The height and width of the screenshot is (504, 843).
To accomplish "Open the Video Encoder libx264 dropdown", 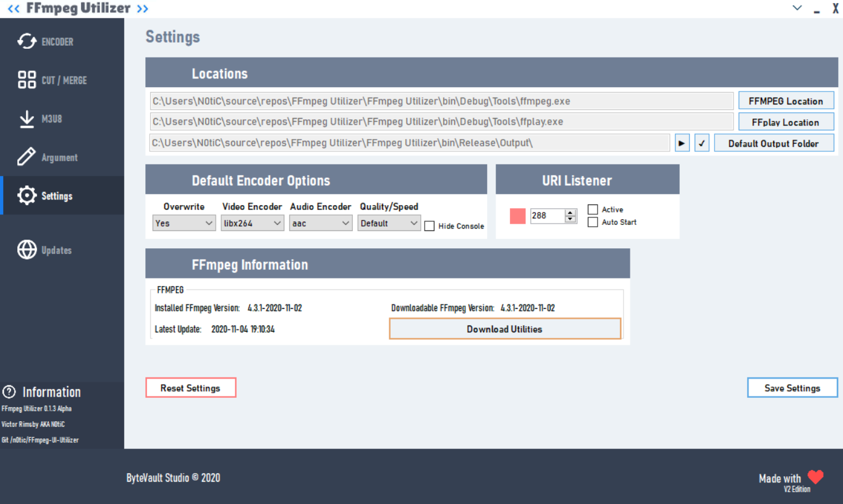I will tap(253, 223).
